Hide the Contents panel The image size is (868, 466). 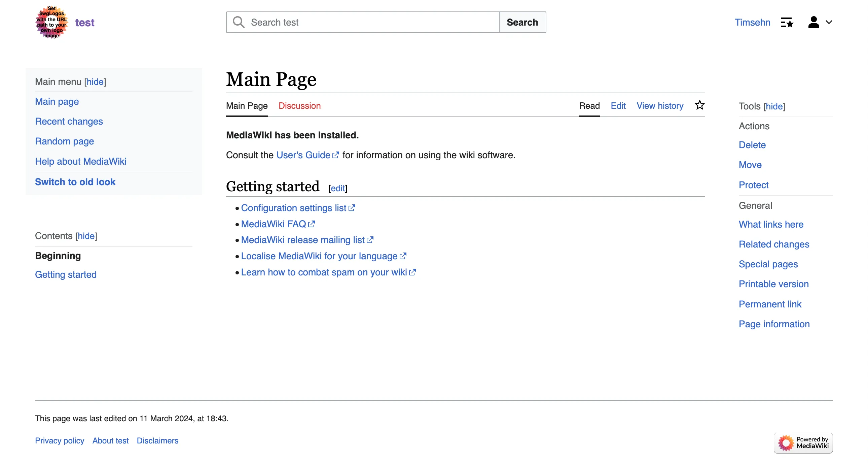[86, 236]
